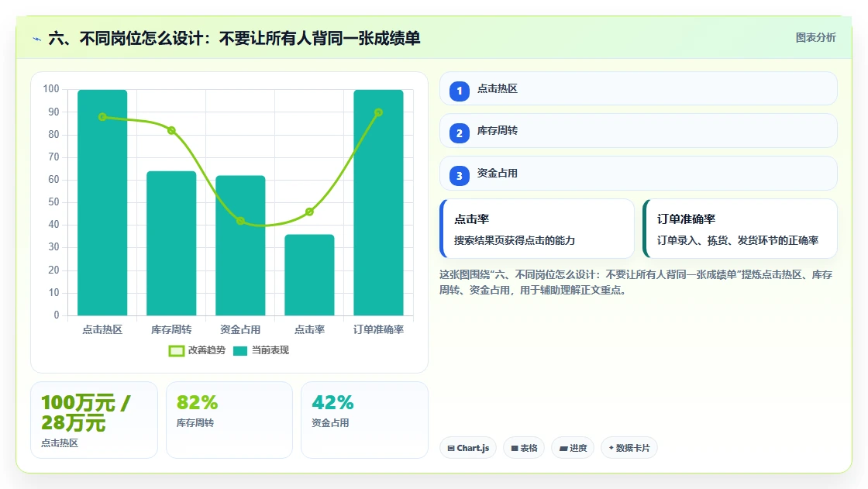Click the y-axis value 0

pos(57,315)
